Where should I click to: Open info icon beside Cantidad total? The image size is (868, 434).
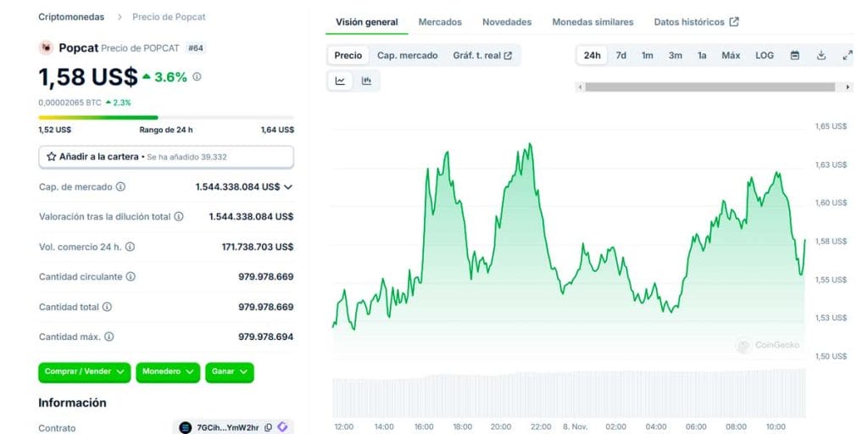click(x=107, y=307)
